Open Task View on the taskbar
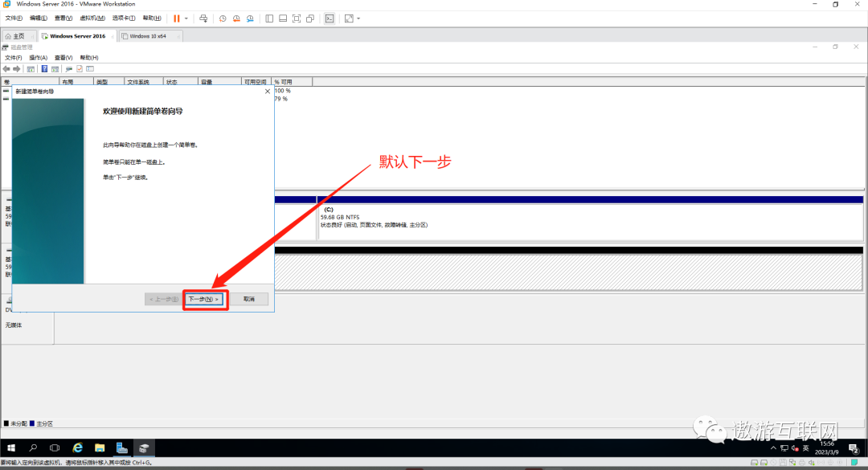Image resolution: width=868 pixels, height=470 pixels. point(55,448)
